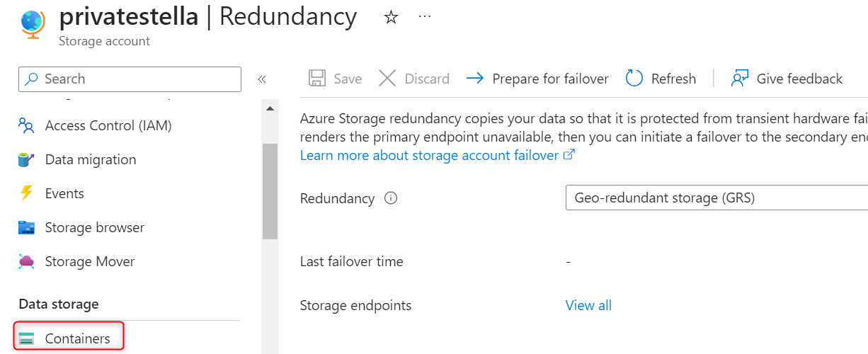This screenshot has width=868, height=354.
Task: Click the Access Control (IAM) people icon
Action: pos(26,126)
